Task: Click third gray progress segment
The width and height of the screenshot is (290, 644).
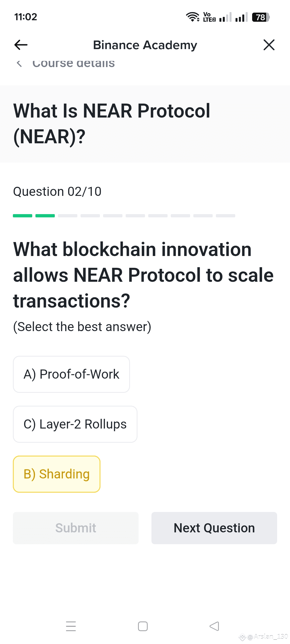Action: [x=68, y=216]
